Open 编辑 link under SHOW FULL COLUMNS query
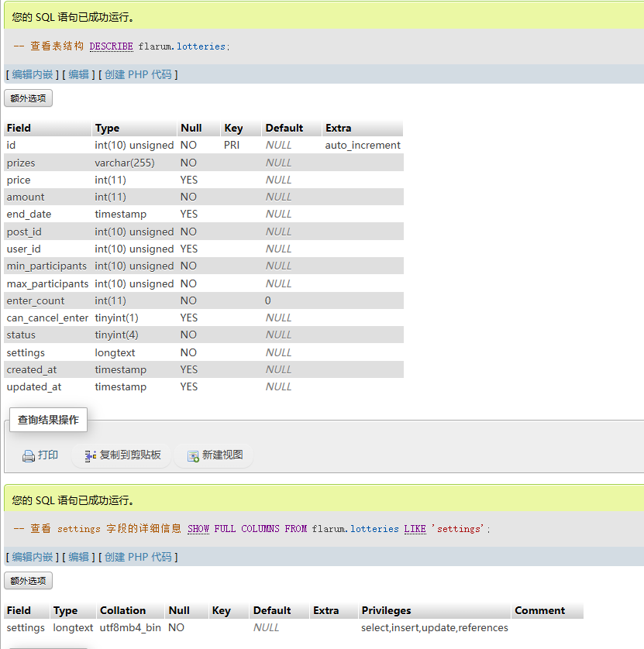Viewport: 644px width, 649px height. click(79, 557)
